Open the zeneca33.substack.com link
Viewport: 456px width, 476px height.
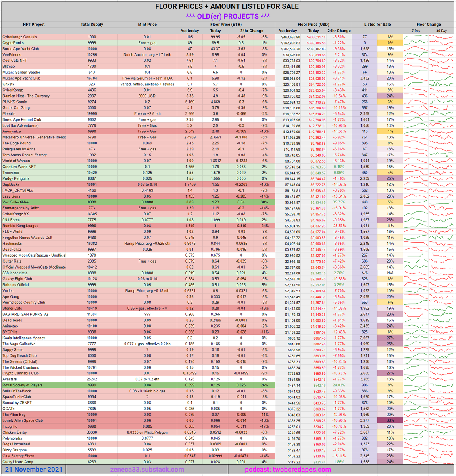[x=147, y=470]
